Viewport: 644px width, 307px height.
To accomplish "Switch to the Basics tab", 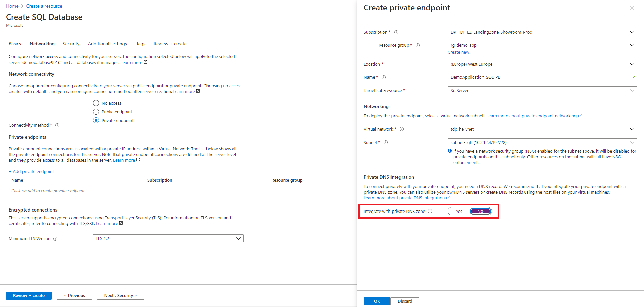I will 15,44.
